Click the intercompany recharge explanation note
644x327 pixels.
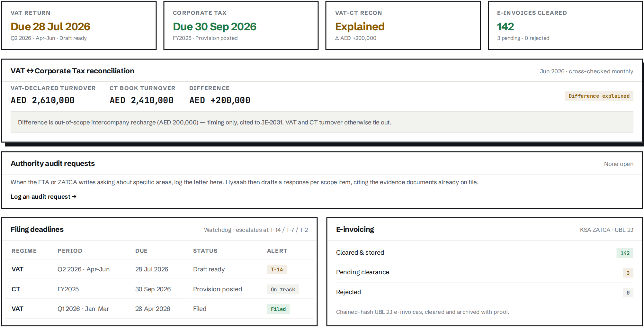(x=322, y=122)
